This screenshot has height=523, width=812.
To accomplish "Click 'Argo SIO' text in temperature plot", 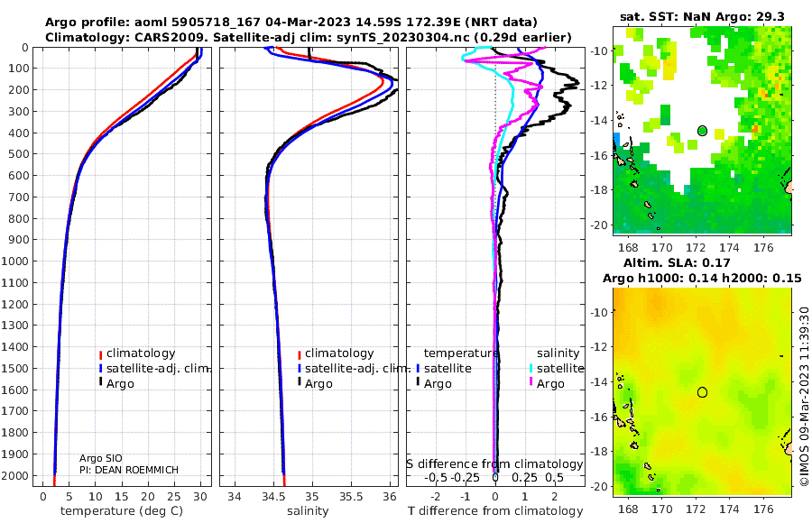I will [100, 458].
